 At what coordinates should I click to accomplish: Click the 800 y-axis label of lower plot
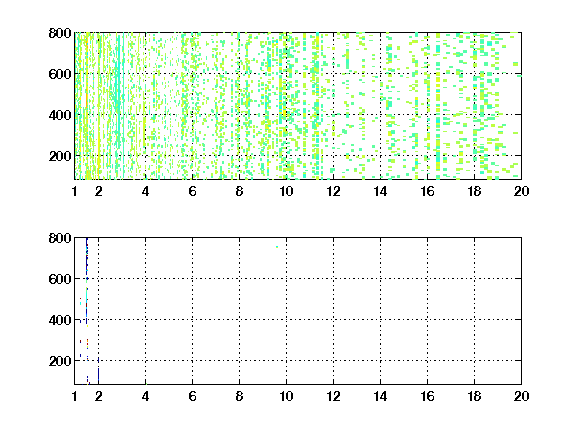[x=60, y=238]
